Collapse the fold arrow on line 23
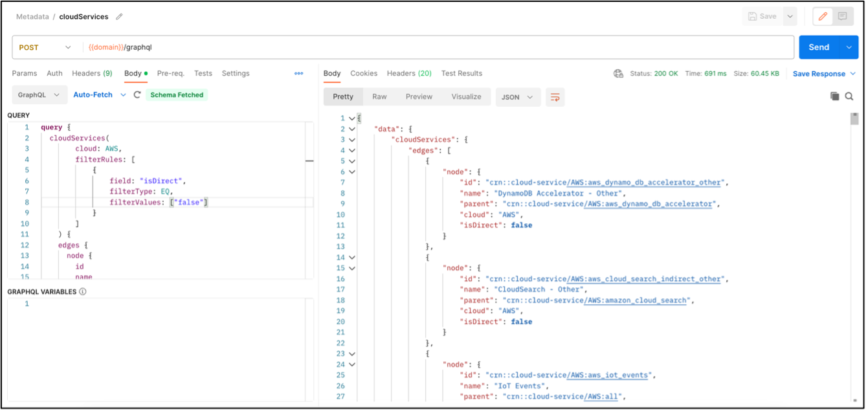Image resolution: width=868 pixels, height=411 pixels. coord(351,354)
